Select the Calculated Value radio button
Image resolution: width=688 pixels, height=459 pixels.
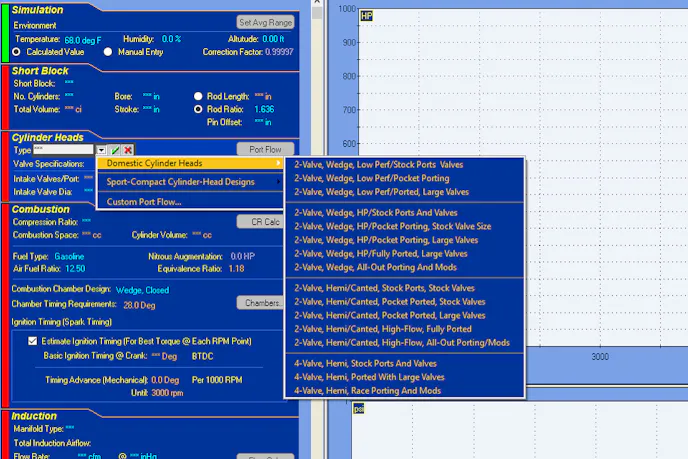17,51
